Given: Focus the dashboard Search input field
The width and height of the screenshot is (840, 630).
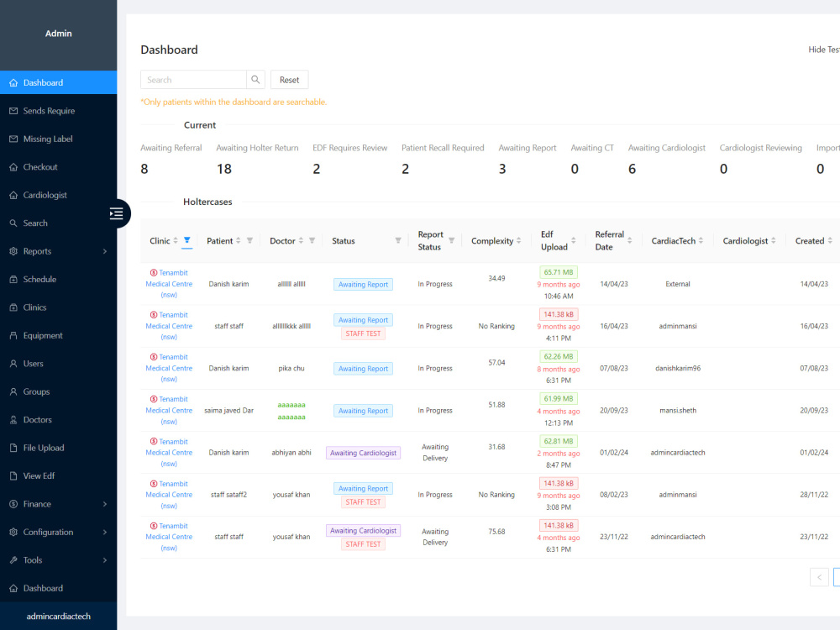Looking at the screenshot, I should coord(193,80).
